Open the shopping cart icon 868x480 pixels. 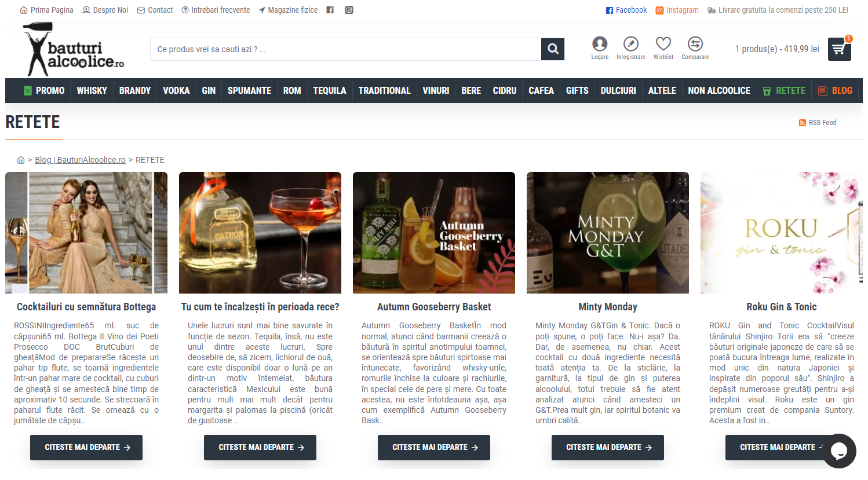coord(839,49)
